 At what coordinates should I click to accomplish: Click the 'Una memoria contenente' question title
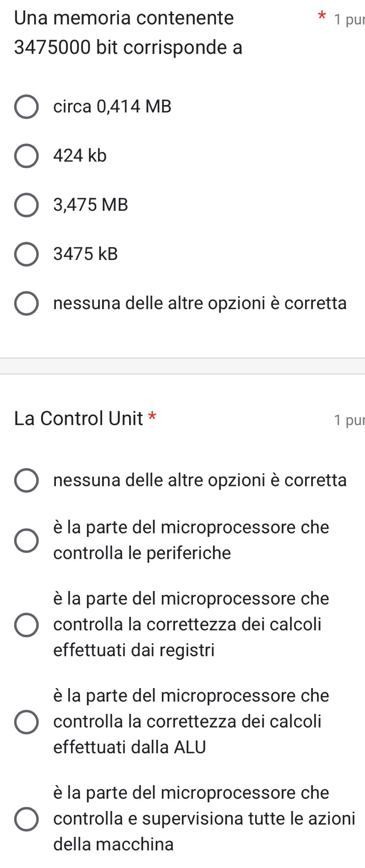point(124,18)
